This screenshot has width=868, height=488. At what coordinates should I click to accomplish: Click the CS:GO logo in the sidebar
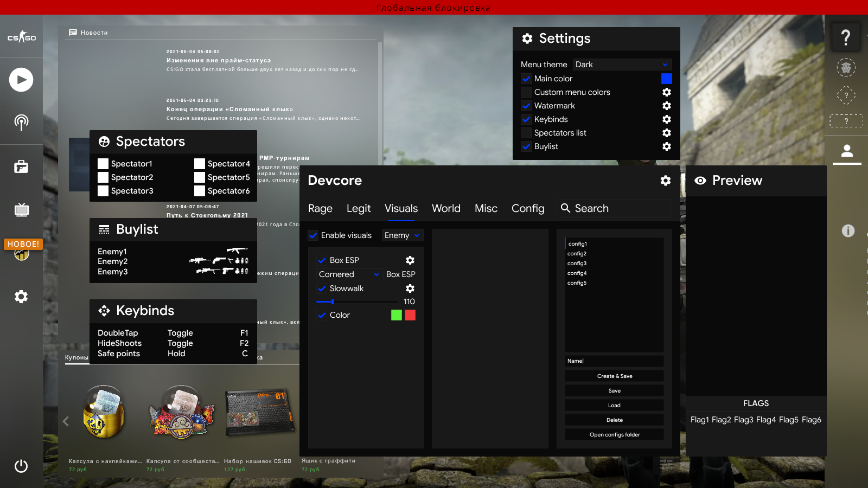coord(21,37)
